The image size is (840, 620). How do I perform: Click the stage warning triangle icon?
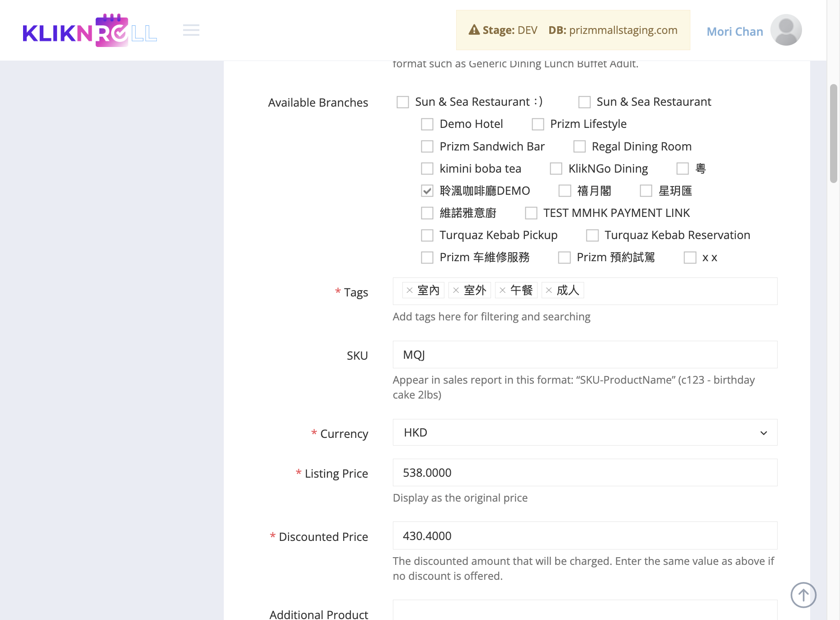474,30
